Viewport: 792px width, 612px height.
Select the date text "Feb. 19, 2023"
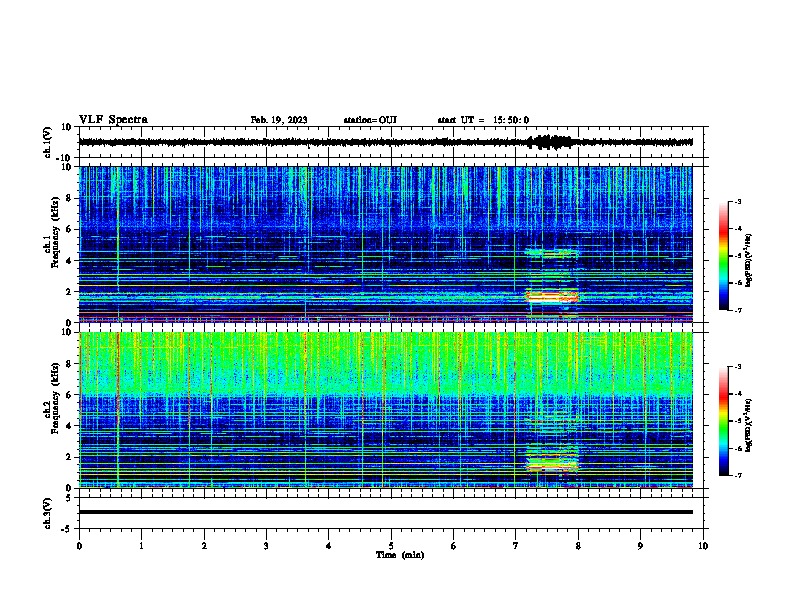point(279,120)
